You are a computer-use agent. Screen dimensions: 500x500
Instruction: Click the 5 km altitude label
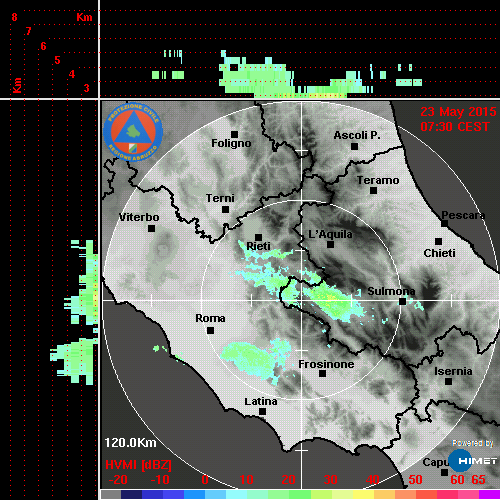pyautogui.click(x=58, y=60)
